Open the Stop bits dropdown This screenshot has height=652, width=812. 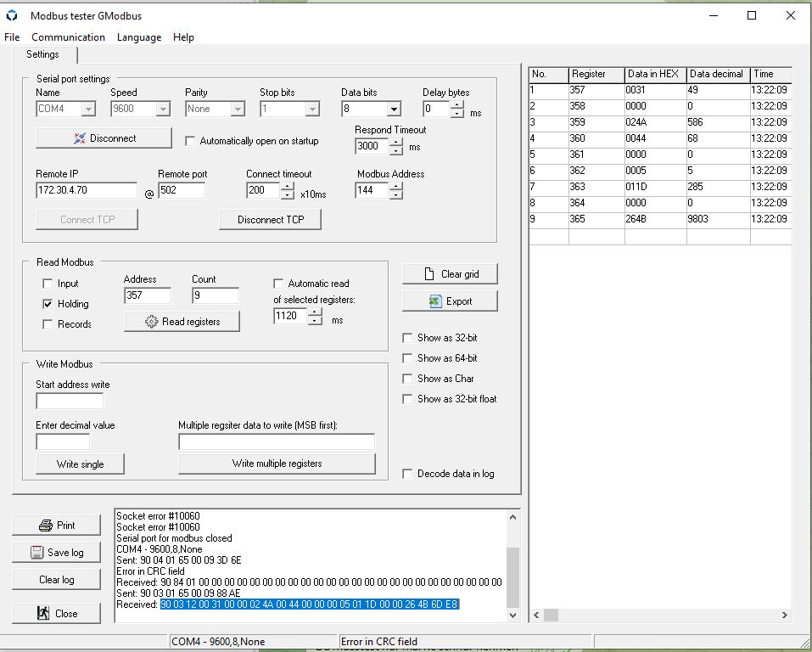coord(312,109)
